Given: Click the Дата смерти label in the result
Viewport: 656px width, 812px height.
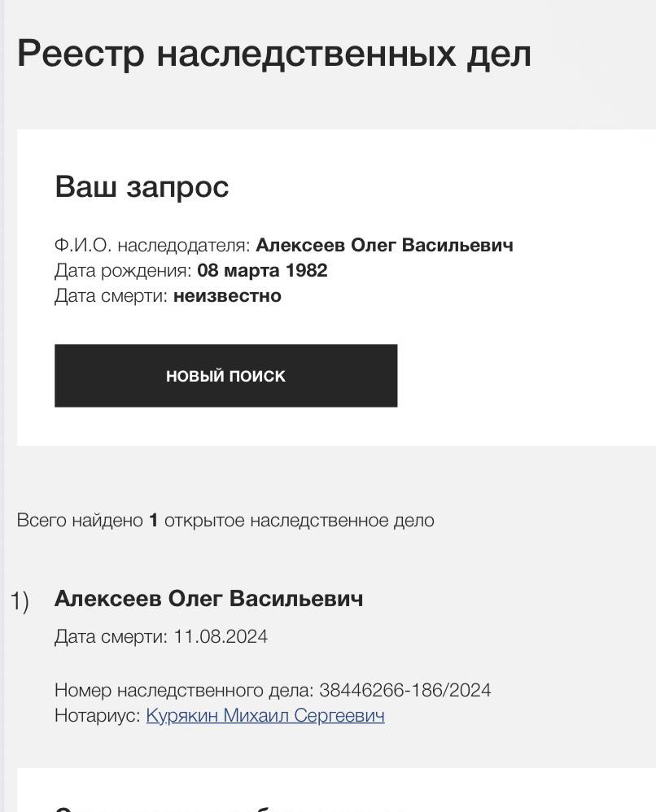Looking at the screenshot, I should pyautogui.click(x=111, y=636).
